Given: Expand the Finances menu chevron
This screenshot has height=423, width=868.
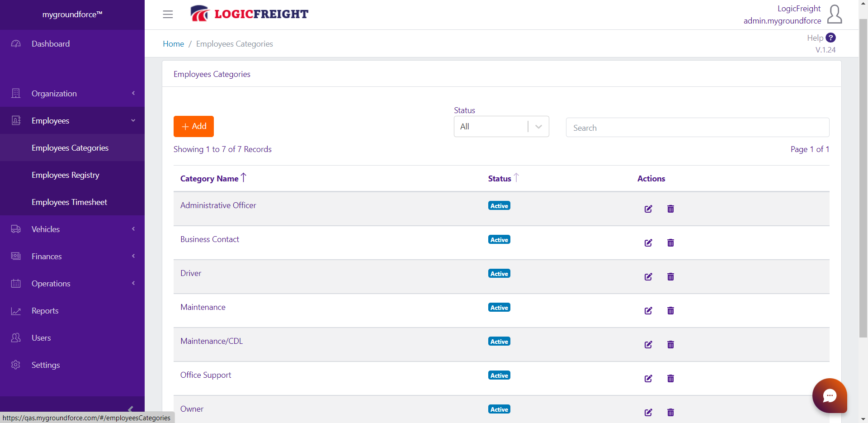Looking at the screenshot, I should 133,256.
